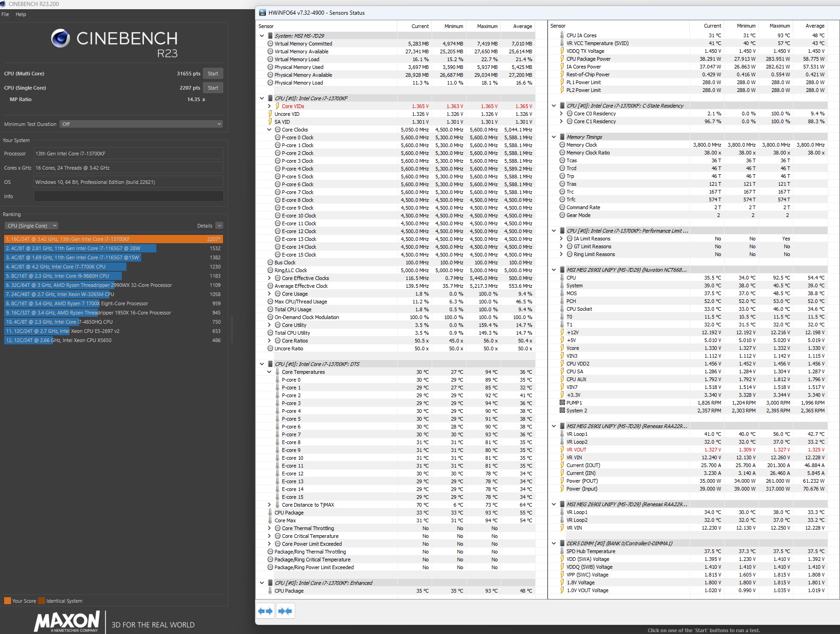Expand the Core C0 Residency row
This screenshot has height=634, width=840.
(561, 114)
